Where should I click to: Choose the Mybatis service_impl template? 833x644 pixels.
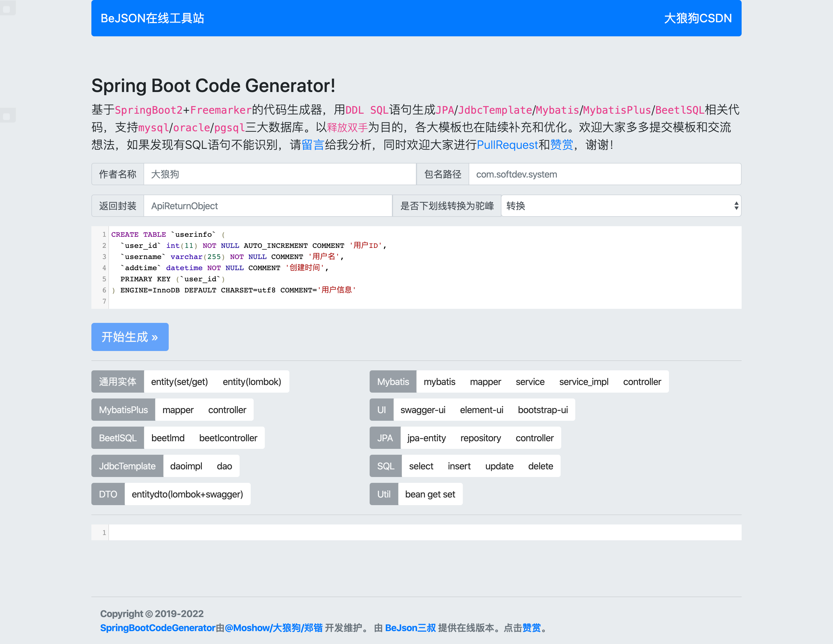583,382
